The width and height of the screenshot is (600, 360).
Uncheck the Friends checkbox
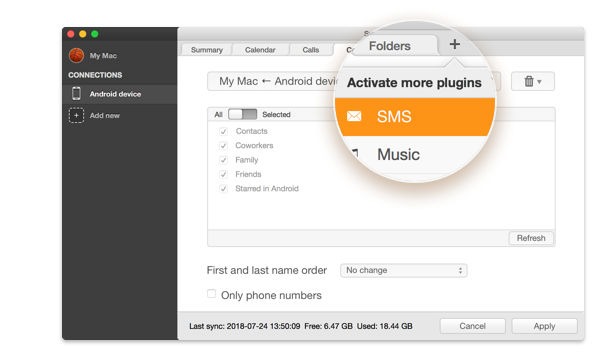[223, 174]
